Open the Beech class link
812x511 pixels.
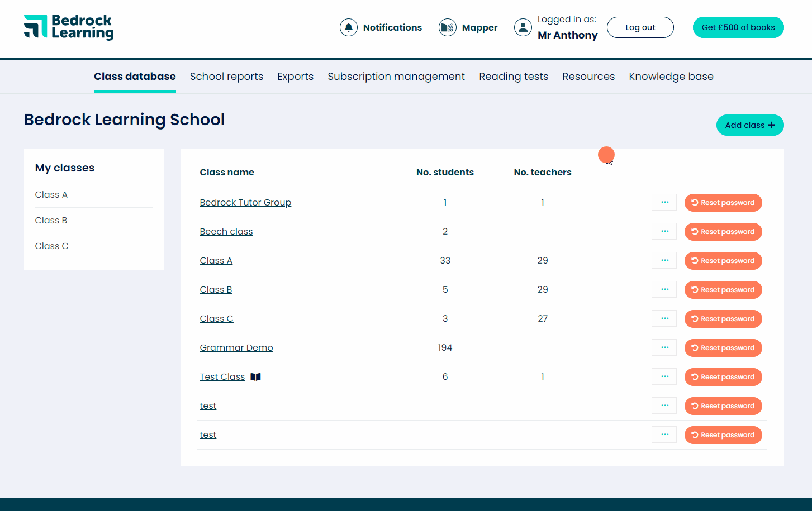[226, 231]
